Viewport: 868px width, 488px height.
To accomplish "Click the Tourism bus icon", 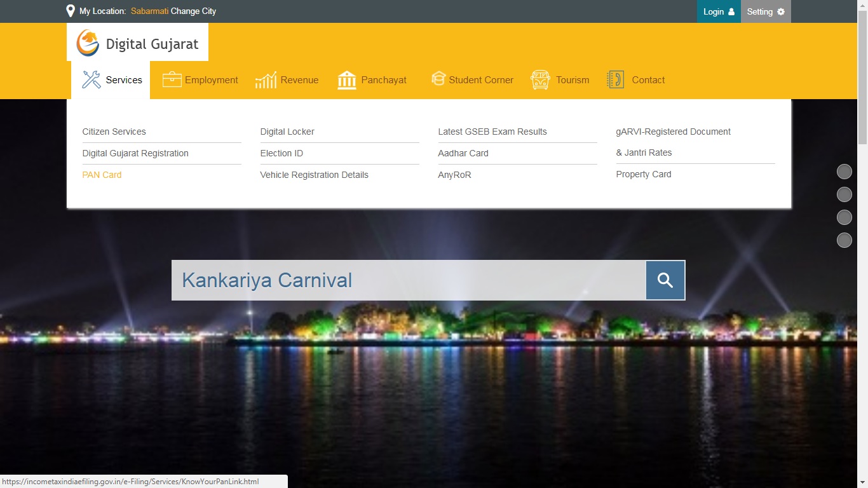I will tap(539, 79).
